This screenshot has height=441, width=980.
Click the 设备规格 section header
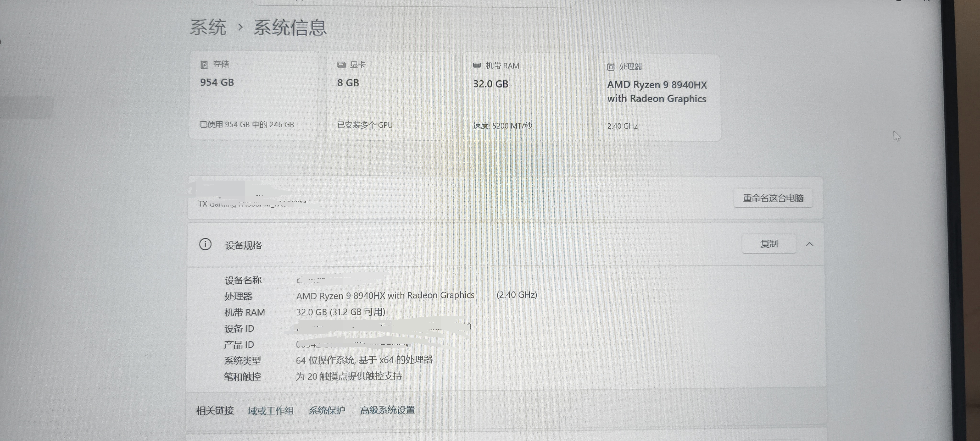pyautogui.click(x=244, y=245)
